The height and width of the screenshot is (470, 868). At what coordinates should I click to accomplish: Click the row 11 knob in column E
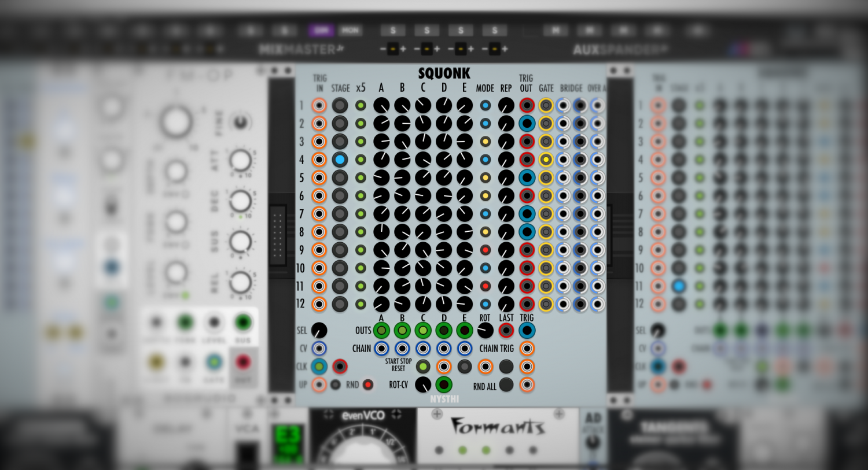pyautogui.click(x=465, y=286)
